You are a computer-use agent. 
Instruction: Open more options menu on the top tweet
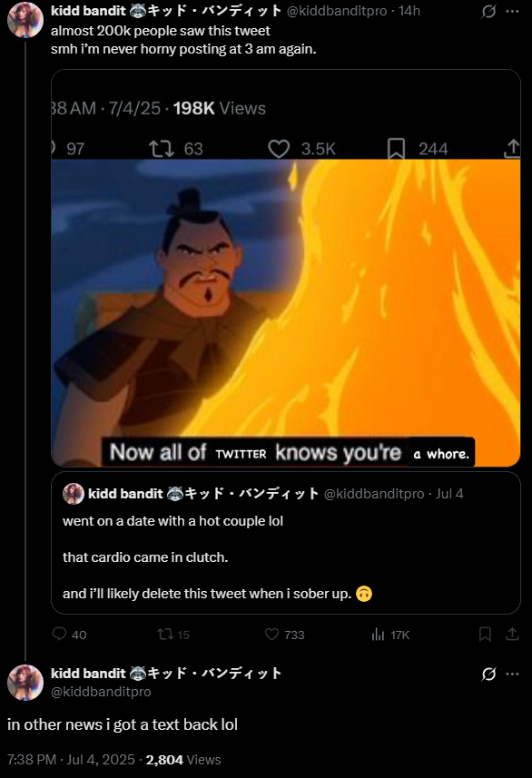click(513, 11)
